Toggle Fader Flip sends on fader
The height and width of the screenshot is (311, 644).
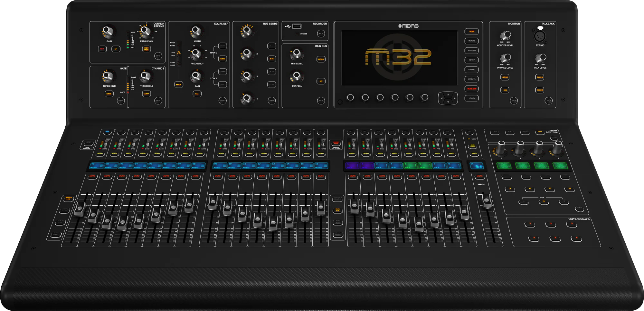click(336, 143)
